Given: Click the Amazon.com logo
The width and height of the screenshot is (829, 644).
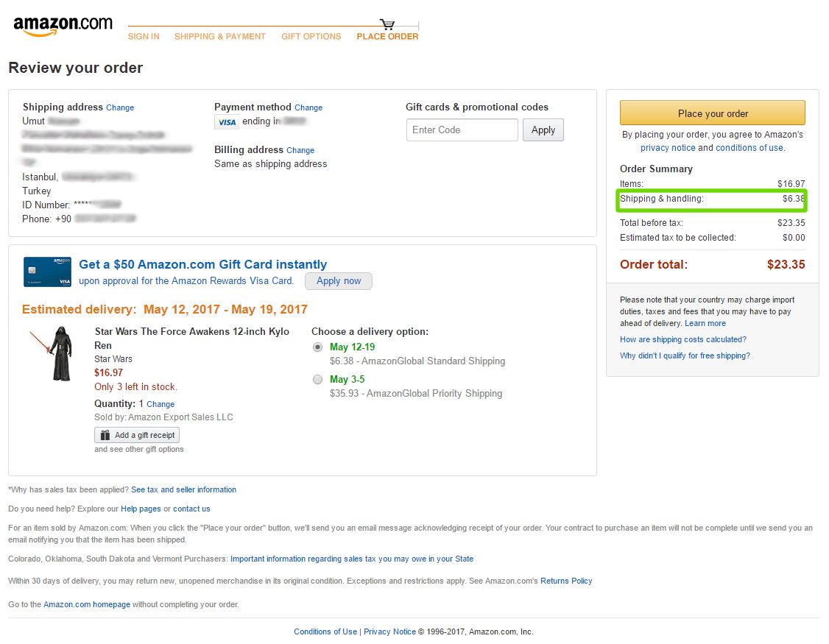Looking at the screenshot, I should [63, 26].
